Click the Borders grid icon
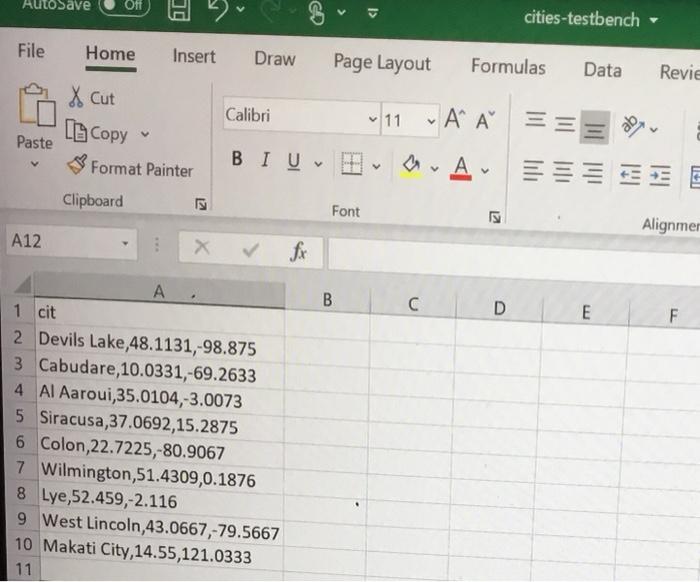The width and height of the screenshot is (700, 582). click(x=352, y=164)
